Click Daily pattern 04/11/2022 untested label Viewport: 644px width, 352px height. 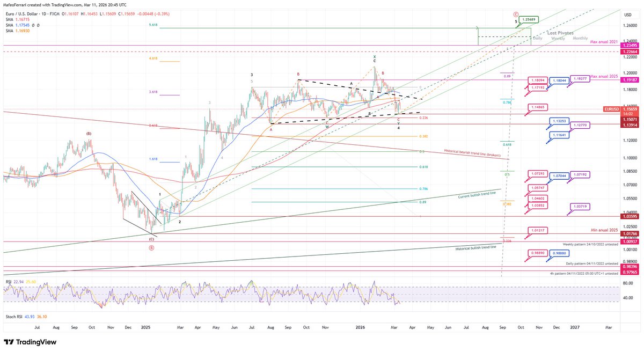coord(592,263)
